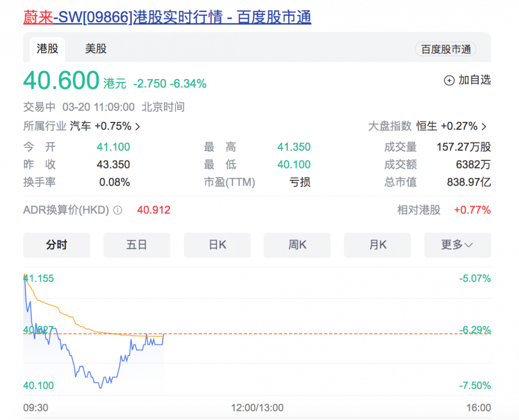Select the 周K chart view

click(297, 245)
